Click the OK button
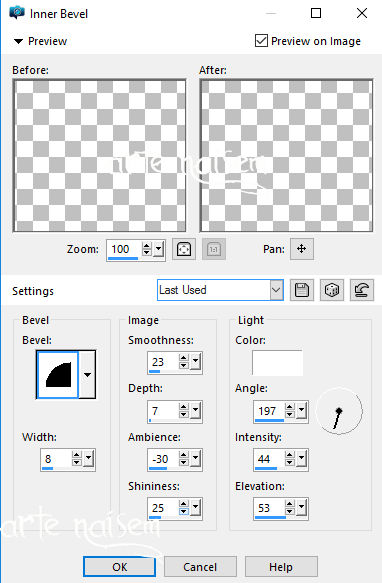This screenshot has height=583, width=382. coord(119,567)
